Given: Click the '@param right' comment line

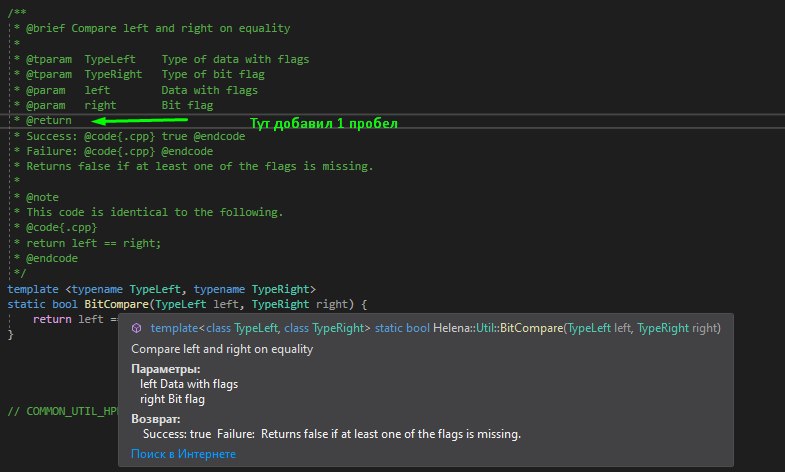Looking at the screenshot, I should pyautogui.click(x=120, y=105).
